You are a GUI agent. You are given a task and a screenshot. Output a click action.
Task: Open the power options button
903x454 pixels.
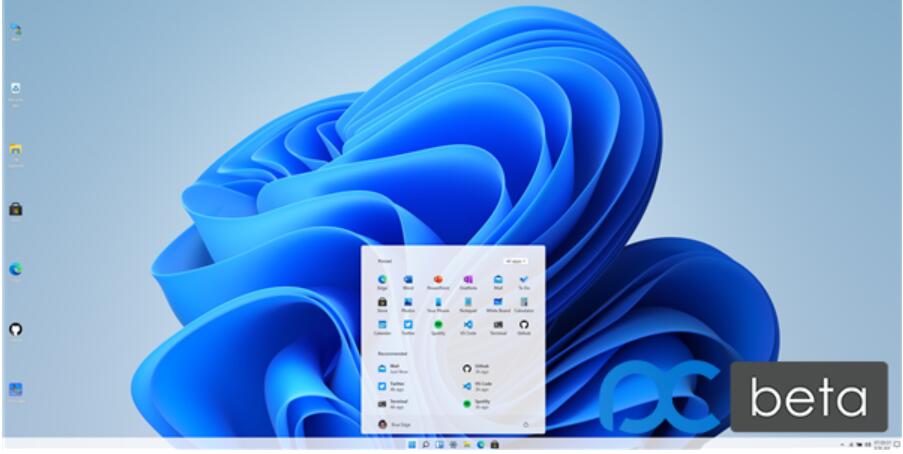tap(525, 425)
